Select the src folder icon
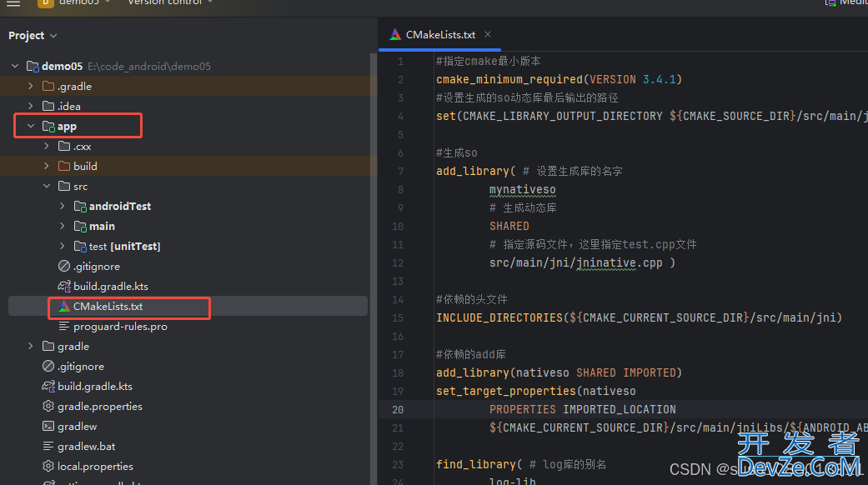Image resolution: width=868 pixels, height=485 pixels. 64,187
